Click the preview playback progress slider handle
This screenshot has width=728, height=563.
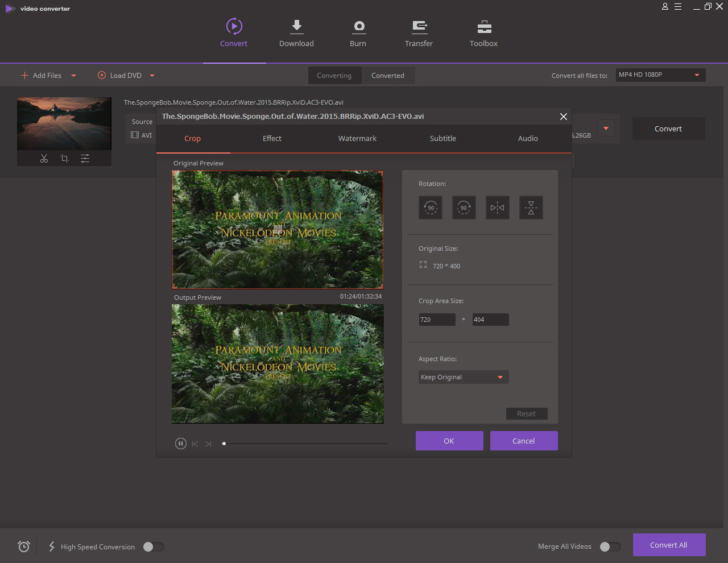224,444
